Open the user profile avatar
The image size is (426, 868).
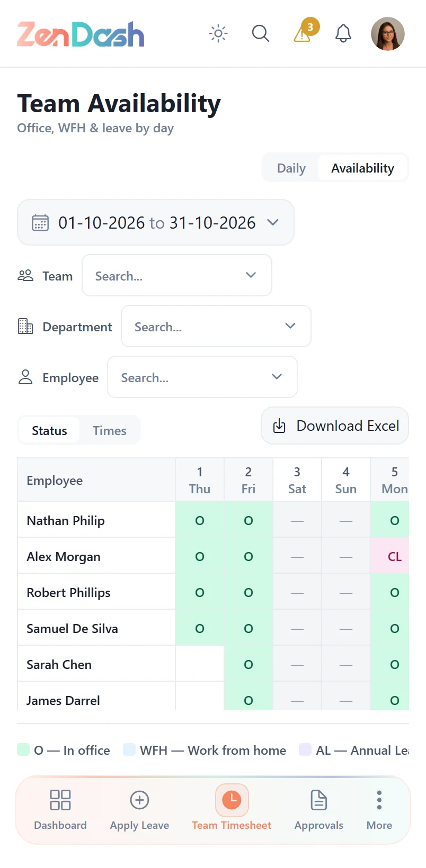[388, 34]
